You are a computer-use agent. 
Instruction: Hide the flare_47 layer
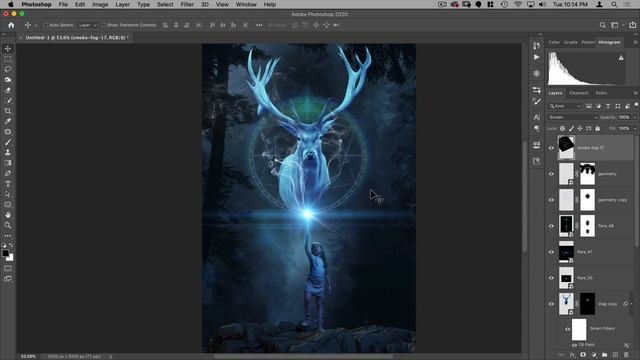(x=551, y=252)
